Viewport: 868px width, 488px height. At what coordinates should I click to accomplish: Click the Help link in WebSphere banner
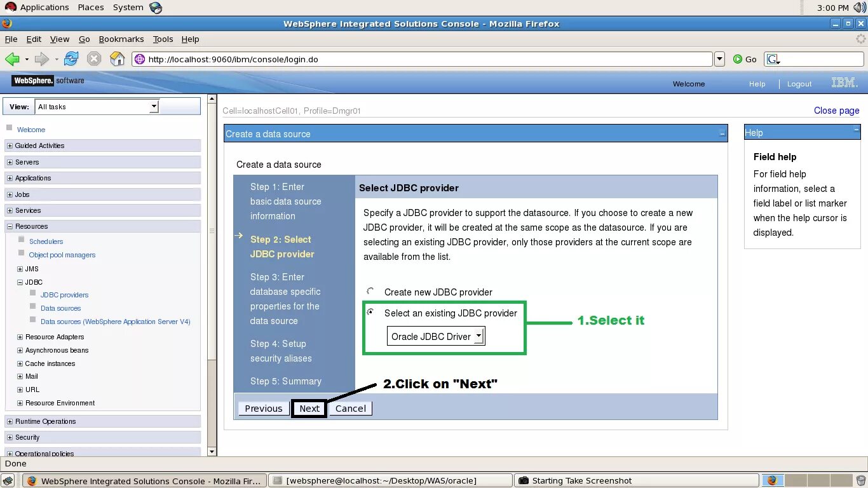coord(757,84)
